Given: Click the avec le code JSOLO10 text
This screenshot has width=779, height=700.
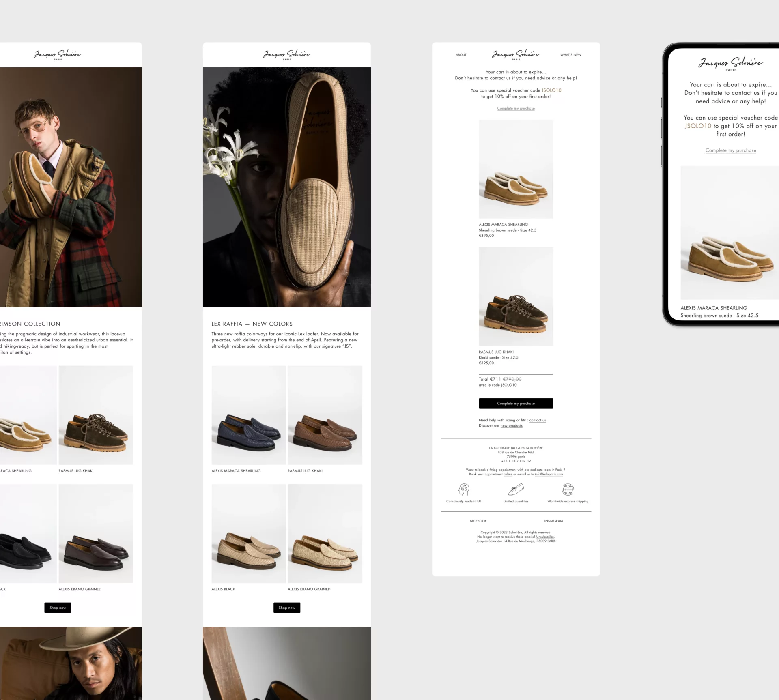Looking at the screenshot, I should pos(498,385).
